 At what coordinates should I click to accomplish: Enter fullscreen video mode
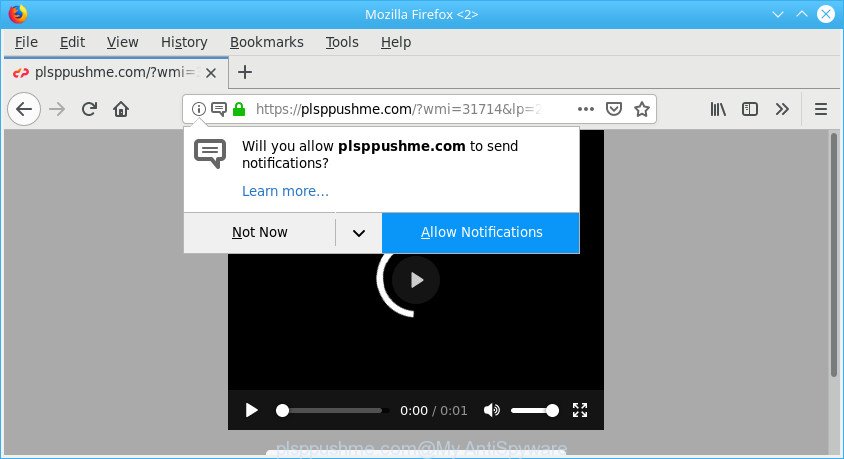pos(580,410)
